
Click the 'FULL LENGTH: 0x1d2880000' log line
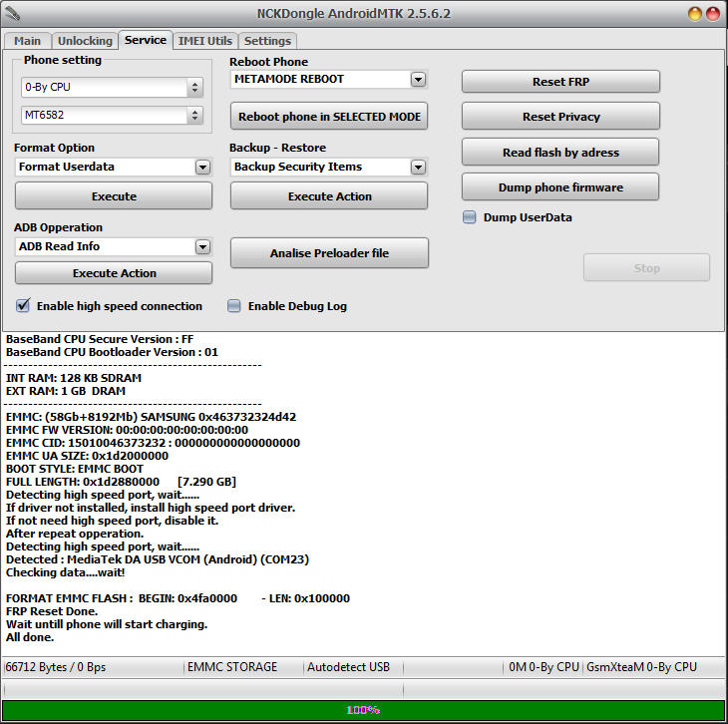[x=121, y=482]
